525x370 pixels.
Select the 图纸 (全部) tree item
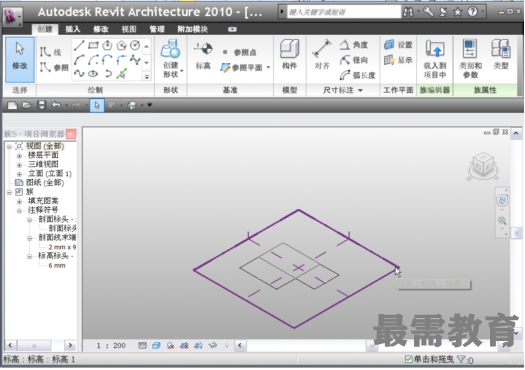(45, 183)
